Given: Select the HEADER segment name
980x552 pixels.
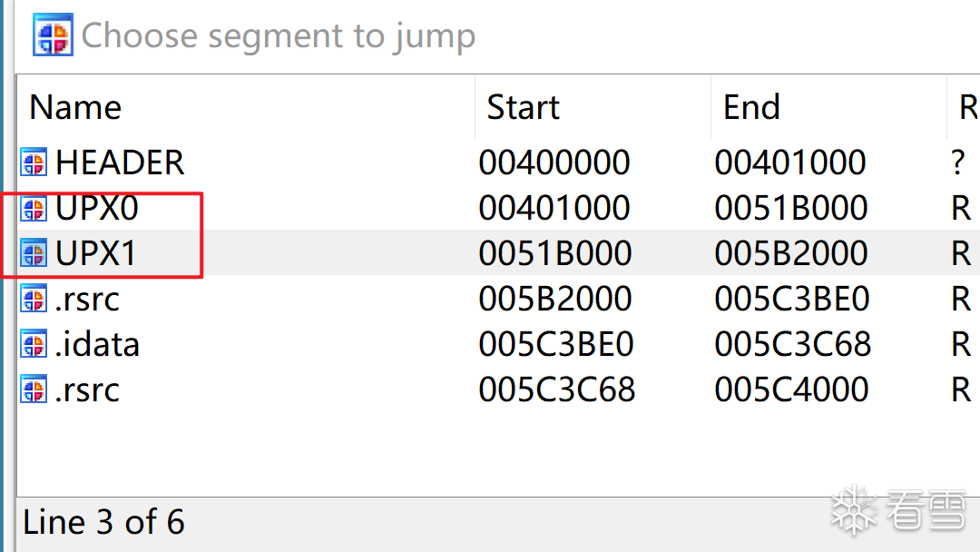Looking at the screenshot, I should 120,163.
